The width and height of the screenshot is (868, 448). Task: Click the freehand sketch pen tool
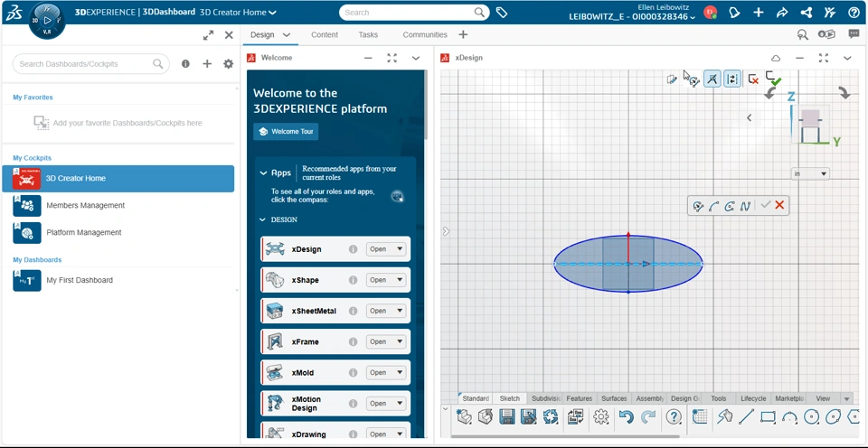tap(724, 416)
